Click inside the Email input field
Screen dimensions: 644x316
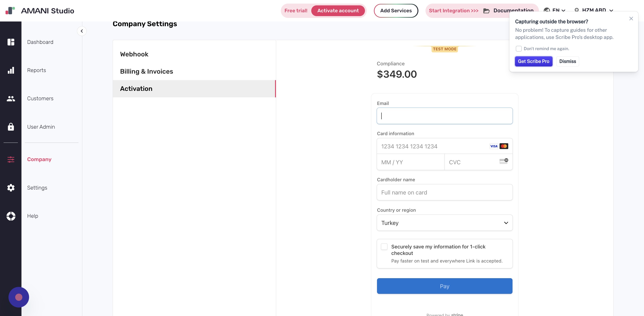445,116
